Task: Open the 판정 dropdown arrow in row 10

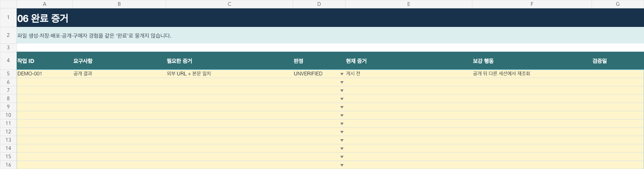Action: pos(342,116)
